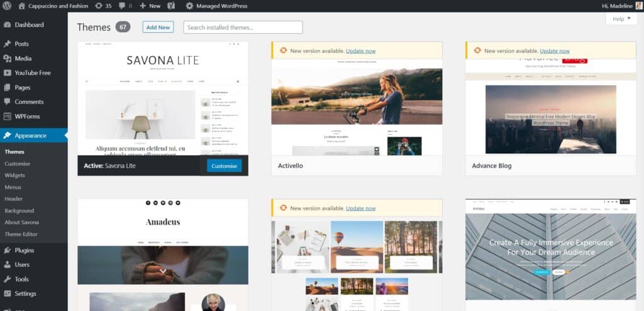Click the 67 themes count badge
Screen dimensions: 644x311
[123, 27]
